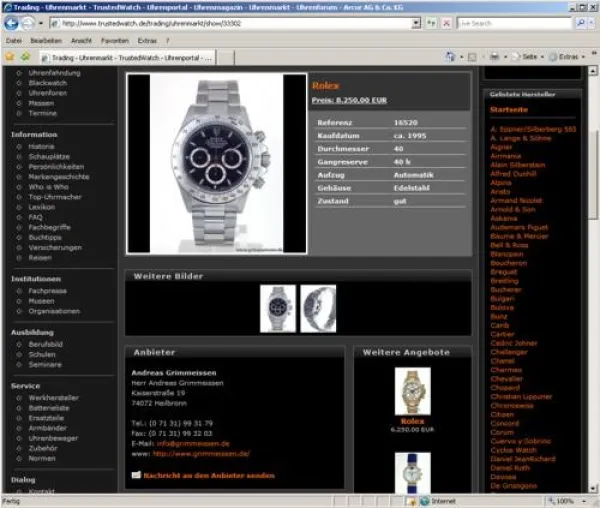Click the envelope icon beside Nachricht senden
The width and height of the screenshot is (600, 508).
pos(136,475)
